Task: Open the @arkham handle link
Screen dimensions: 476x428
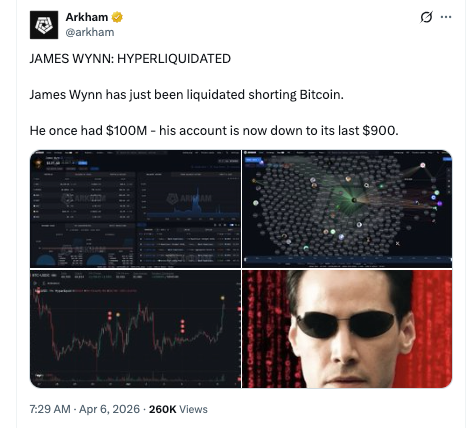Action: [90, 32]
